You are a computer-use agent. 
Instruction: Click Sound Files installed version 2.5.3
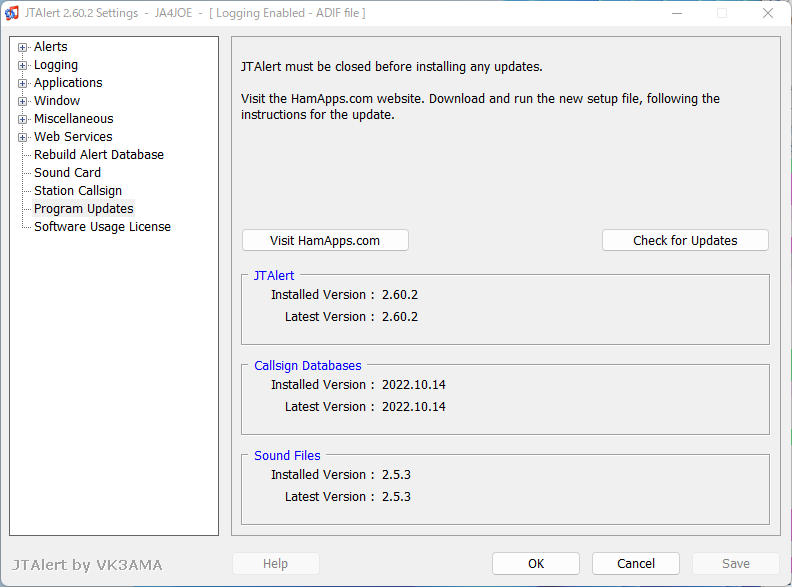pos(397,475)
